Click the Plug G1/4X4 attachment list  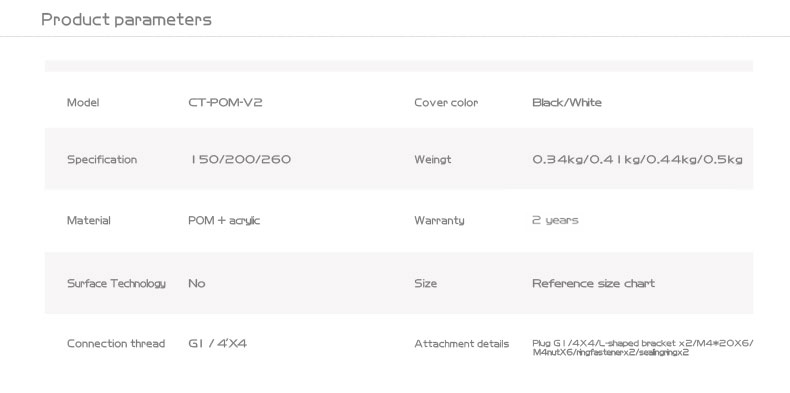[643, 348]
